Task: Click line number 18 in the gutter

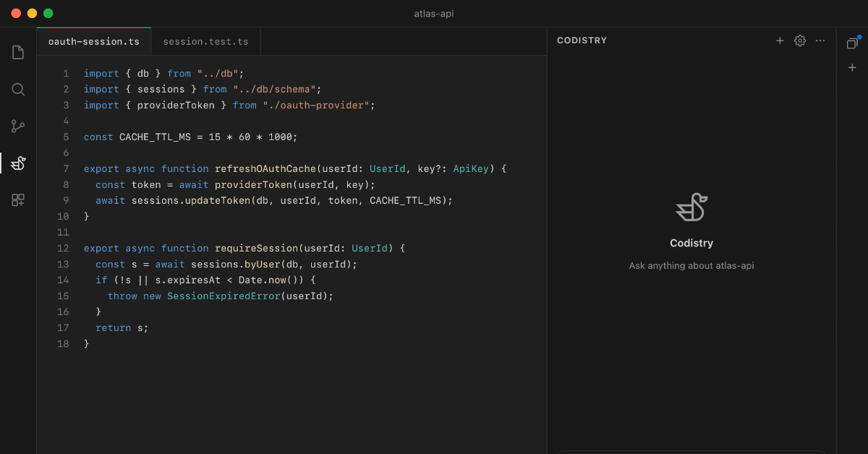Action: (x=63, y=343)
